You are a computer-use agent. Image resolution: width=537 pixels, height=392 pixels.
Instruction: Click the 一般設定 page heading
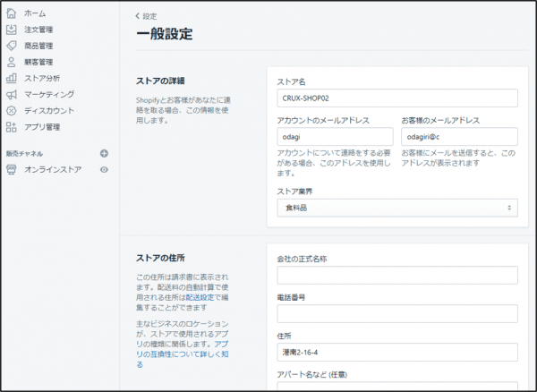point(165,34)
